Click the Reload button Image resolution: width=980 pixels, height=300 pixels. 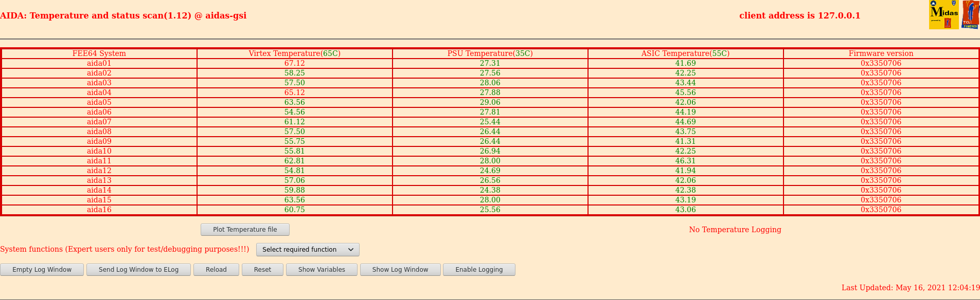(216, 270)
